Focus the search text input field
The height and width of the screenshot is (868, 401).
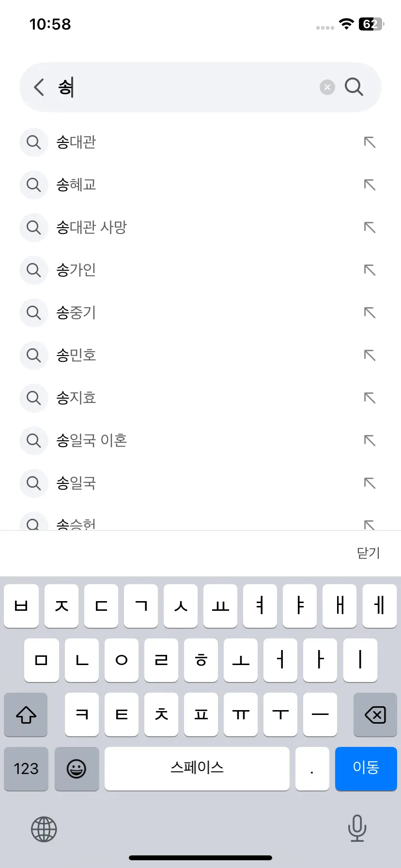pyautogui.click(x=186, y=87)
